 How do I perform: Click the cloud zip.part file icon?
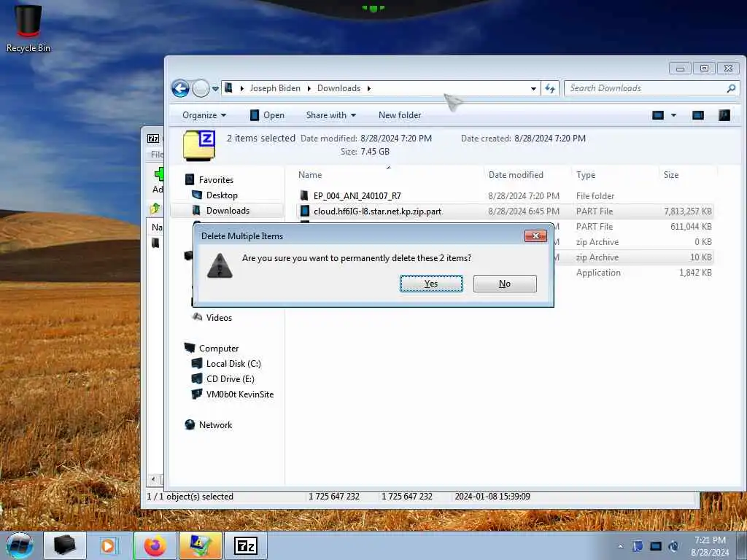pyautogui.click(x=305, y=211)
